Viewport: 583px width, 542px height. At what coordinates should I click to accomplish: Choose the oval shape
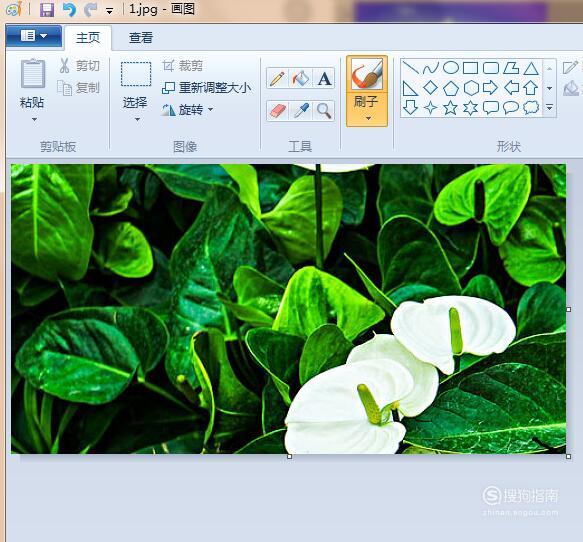point(451,68)
